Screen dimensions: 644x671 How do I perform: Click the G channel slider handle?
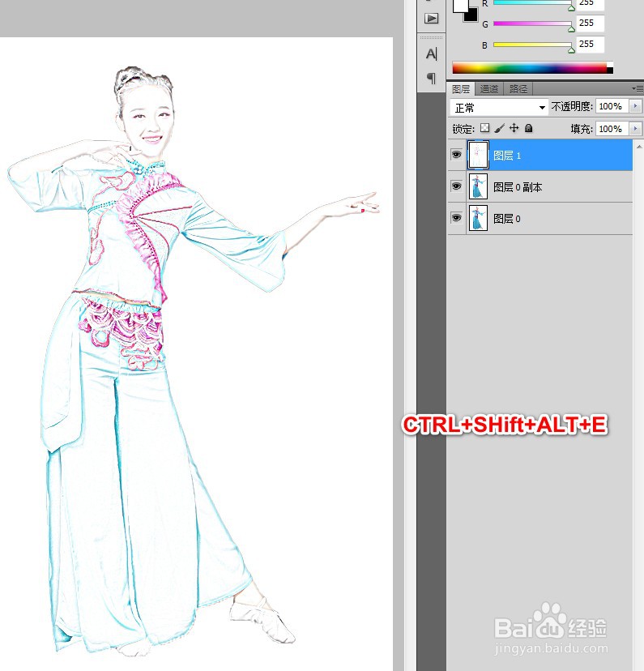571,28
